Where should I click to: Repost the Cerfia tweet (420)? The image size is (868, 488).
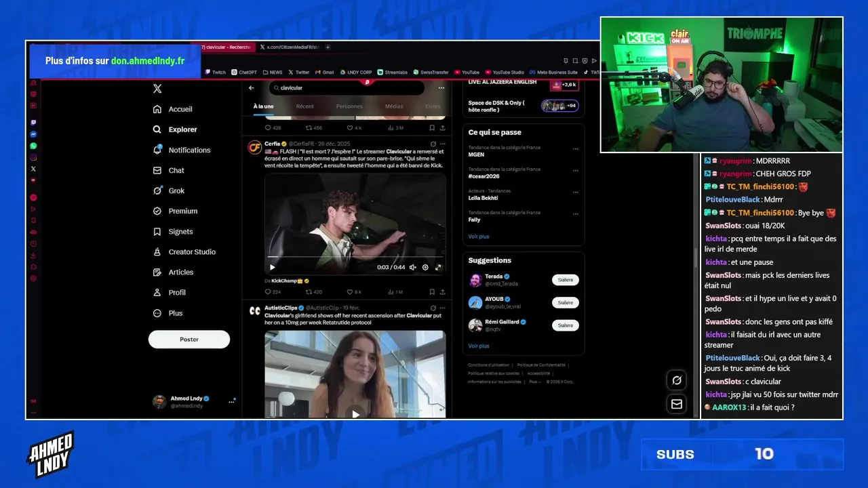[x=314, y=292]
